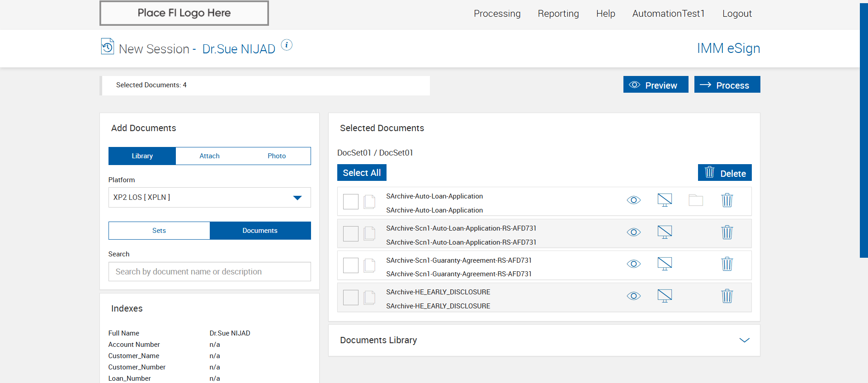Viewport: 868px width, 383px height.
Task: Click the session history icon beside New Session
Action: coord(107,47)
